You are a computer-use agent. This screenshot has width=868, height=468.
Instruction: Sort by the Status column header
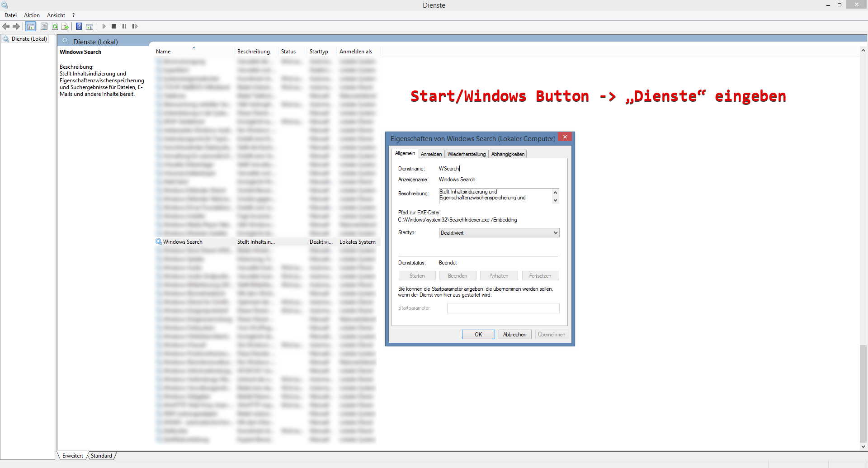click(292, 51)
